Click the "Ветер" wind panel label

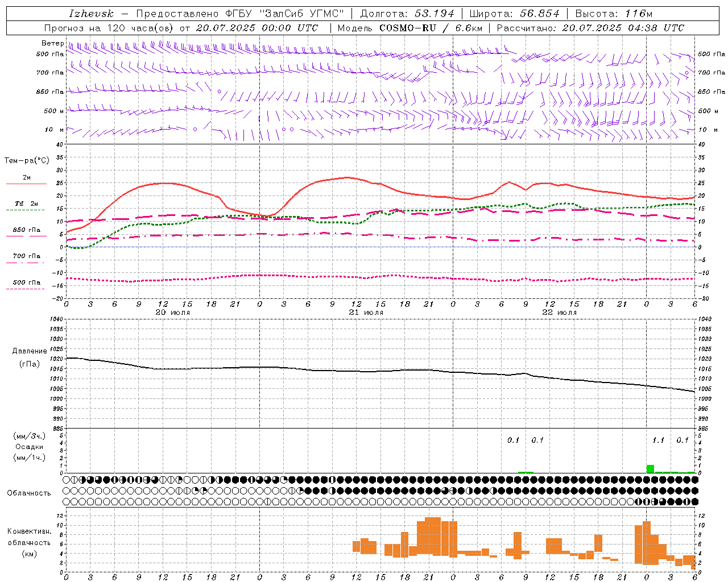52,43
